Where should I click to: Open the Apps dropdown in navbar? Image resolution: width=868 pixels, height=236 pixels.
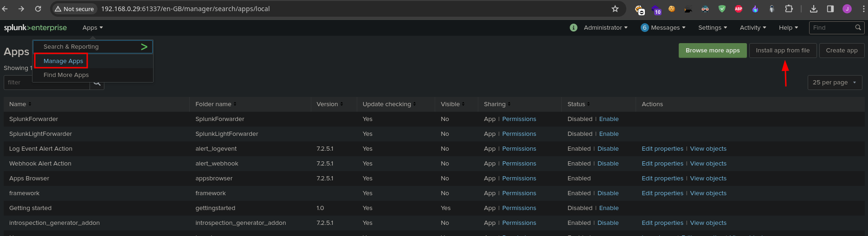click(93, 28)
